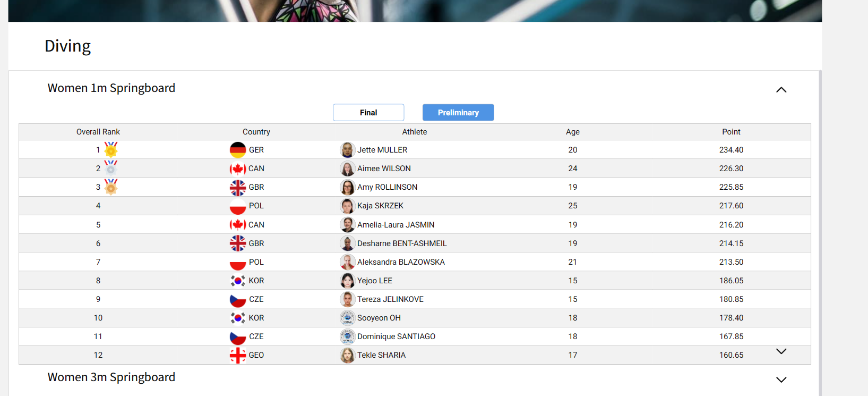This screenshot has height=396, width=868.
Task: Click athlete name Tekle SHARIA
Action: coord(381,355)
